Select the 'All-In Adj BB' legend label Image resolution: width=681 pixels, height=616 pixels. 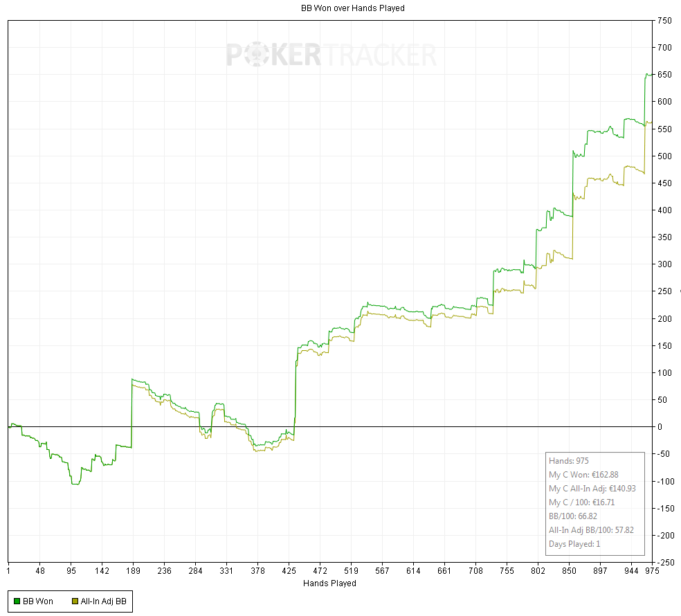pos(103,601)
